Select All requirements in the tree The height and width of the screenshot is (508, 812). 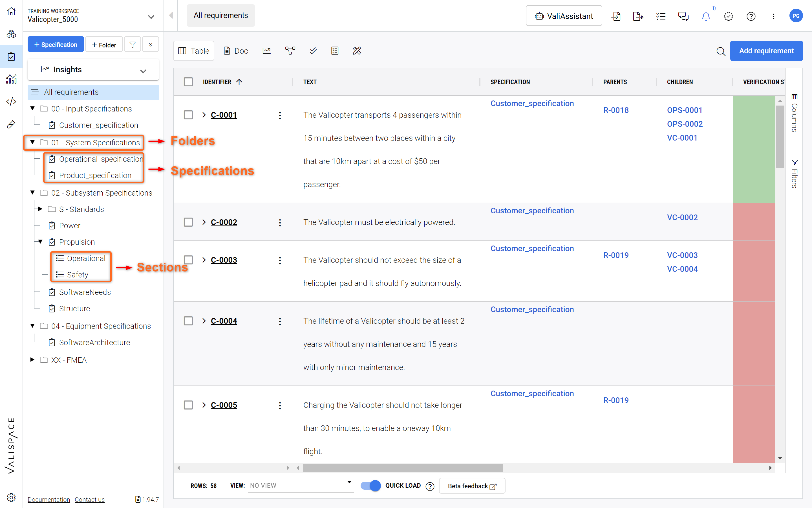pyautogui.click(x=93, y=92)
